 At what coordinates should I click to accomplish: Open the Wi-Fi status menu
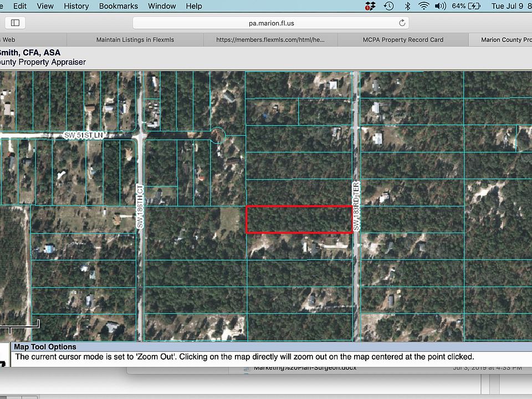[424, 6]
